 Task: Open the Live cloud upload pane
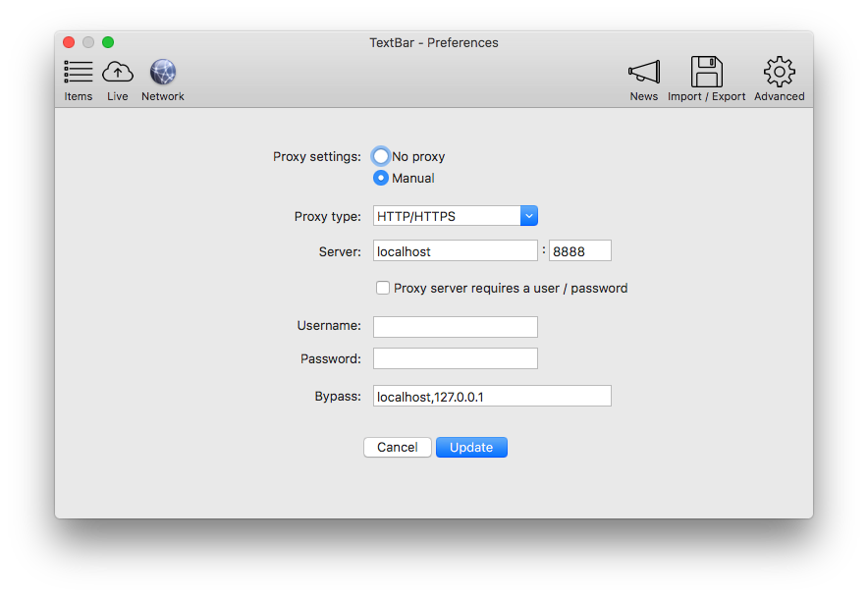pyautogui.click(x=118, y=81)
